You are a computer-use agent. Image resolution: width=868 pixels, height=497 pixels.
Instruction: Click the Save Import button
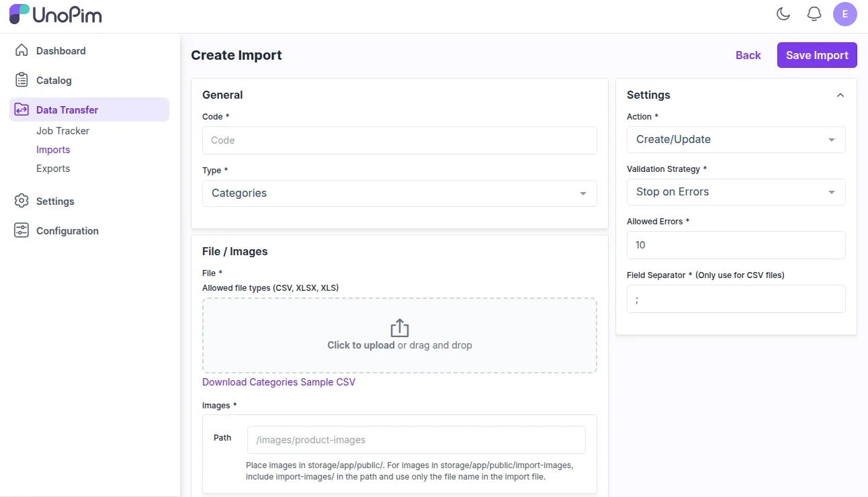(x=817, y=55)
